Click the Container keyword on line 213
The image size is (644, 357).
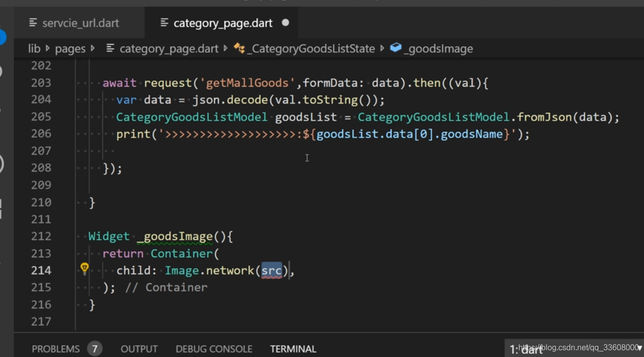182,254
